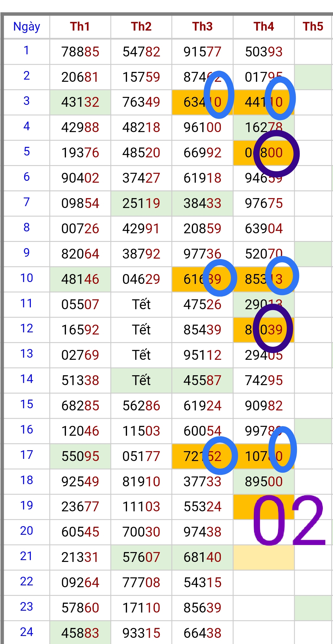This screenshot has width=333, height=644.
Task: Click the blue circle on cell 72152
Action: pos(220,455)
